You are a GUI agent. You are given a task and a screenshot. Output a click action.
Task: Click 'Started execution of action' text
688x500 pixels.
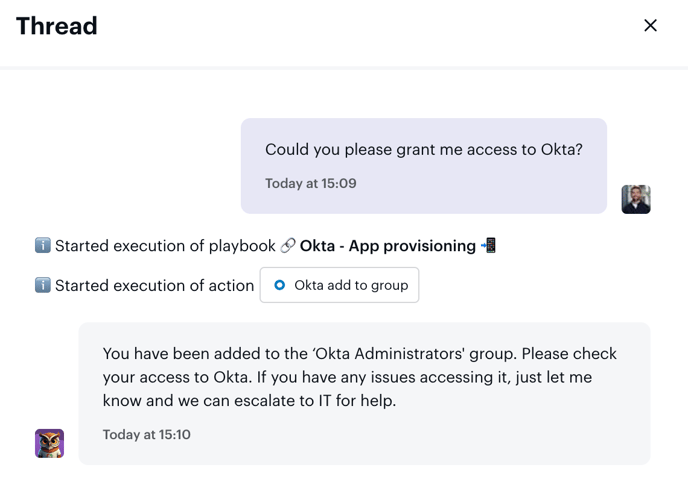coord(154,285)
